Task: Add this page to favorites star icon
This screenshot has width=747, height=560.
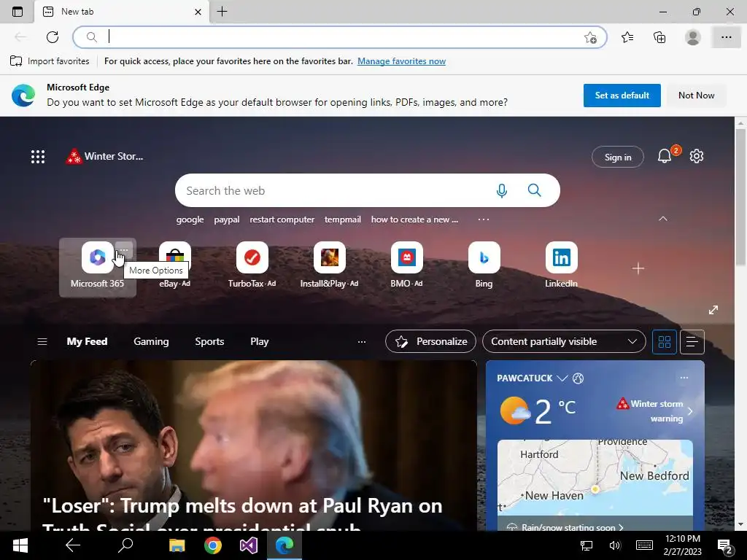Action: pos(590,37)
